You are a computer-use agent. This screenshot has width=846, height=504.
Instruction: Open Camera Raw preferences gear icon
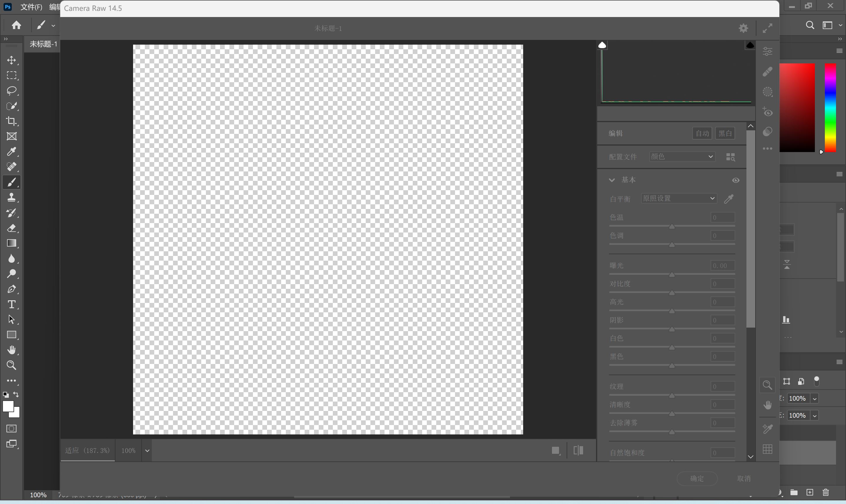point(743,28)
